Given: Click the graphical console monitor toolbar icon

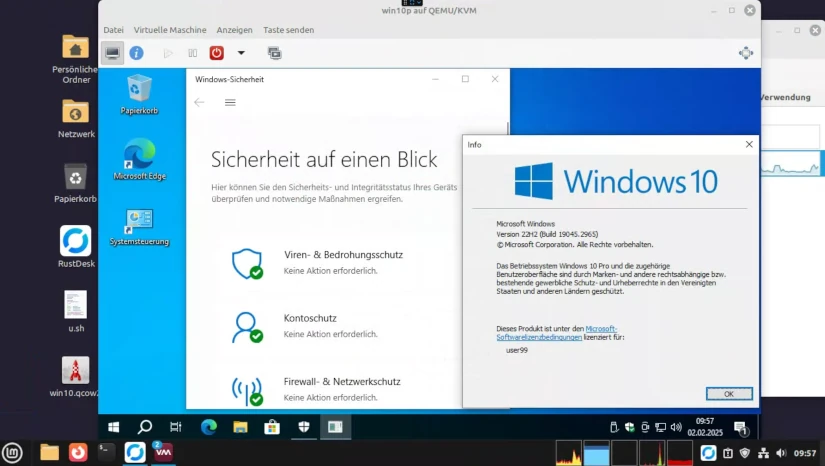Looking at the screenshot, I should tap(112, 53).
